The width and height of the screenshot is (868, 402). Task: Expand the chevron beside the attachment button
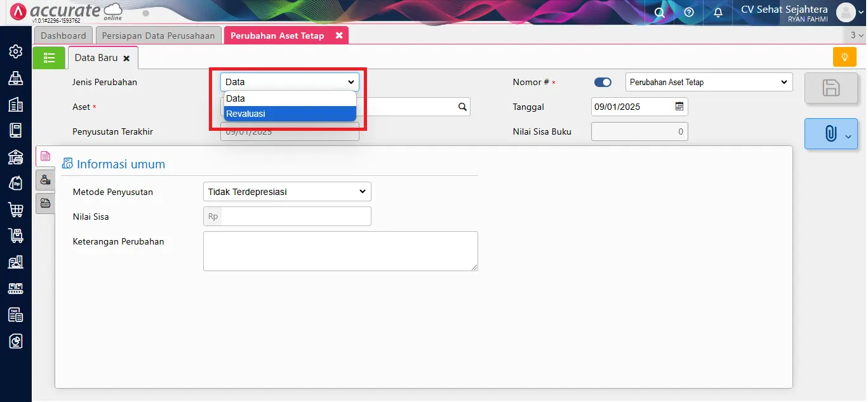click(848, 136)
